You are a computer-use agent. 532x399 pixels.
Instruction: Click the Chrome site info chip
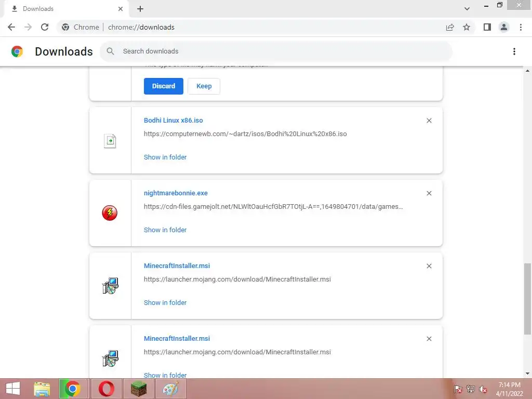click(81, 27)
